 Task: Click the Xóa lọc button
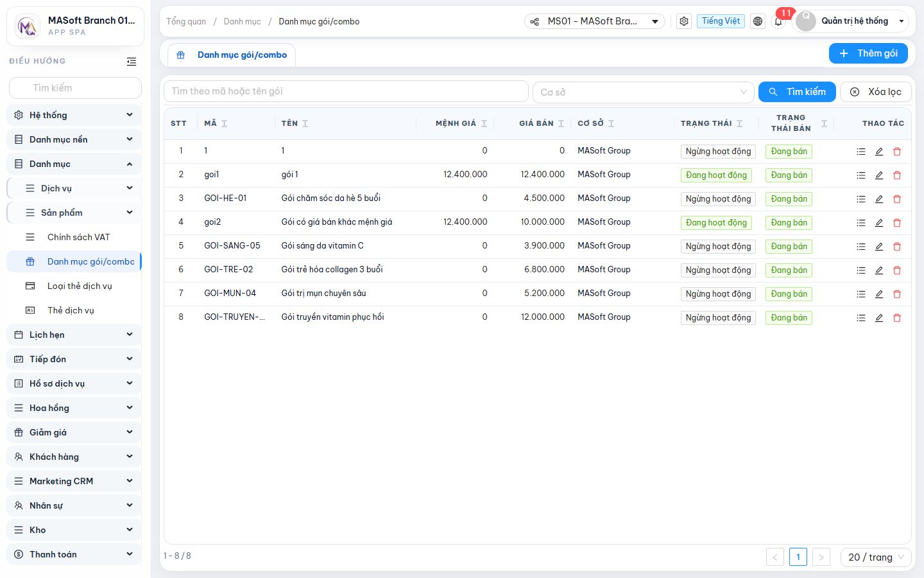click(x=876, y=92)
